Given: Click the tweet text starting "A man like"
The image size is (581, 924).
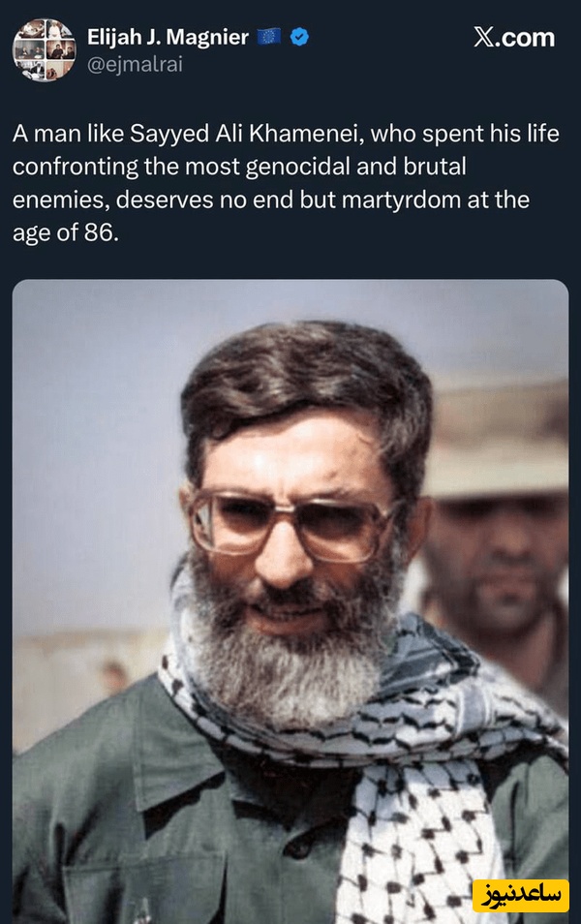Looking at the screenshot, I should pyautogui.click(x=286, y=183).
